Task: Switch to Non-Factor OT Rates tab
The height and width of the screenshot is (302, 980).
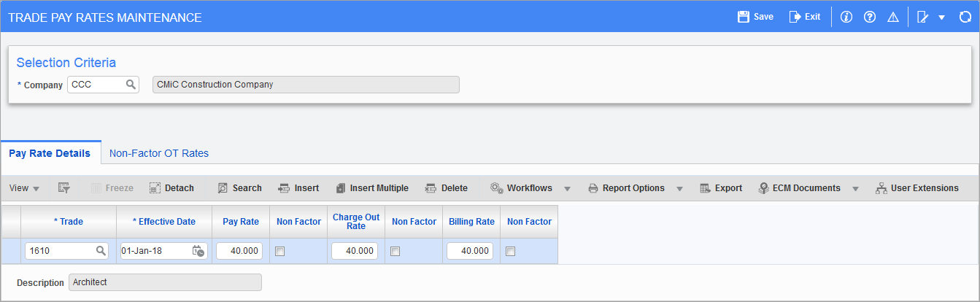Action: [x=159, y=153]
